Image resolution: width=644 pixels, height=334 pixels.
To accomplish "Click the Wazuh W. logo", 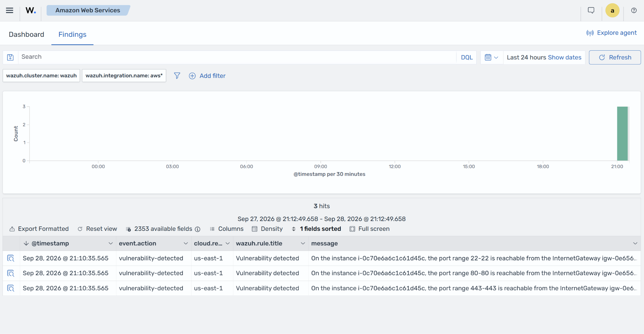I will coord(31,10).
